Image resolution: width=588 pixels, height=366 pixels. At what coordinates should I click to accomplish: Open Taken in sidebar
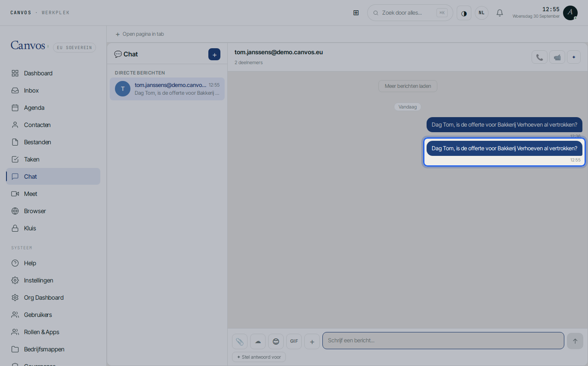pos(53,159)
